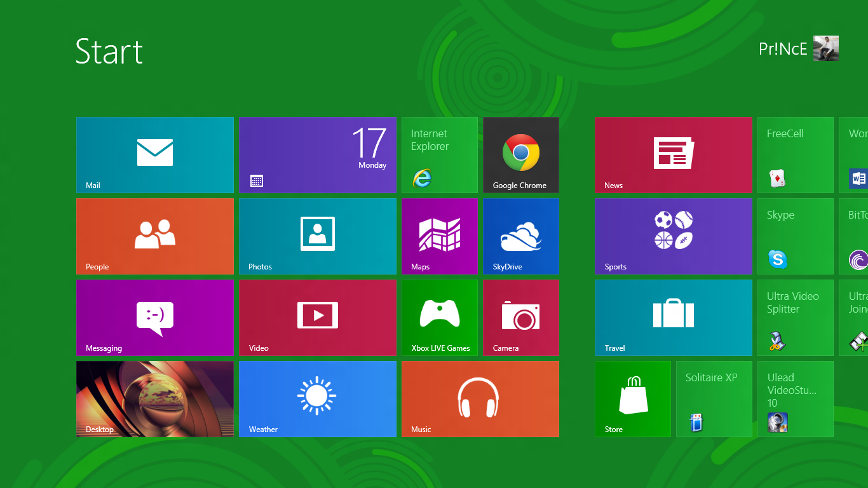Click the Pr!NcE account picture
Image resolution: width=868 pixels, height=488 pixels.
click(825, 48)
